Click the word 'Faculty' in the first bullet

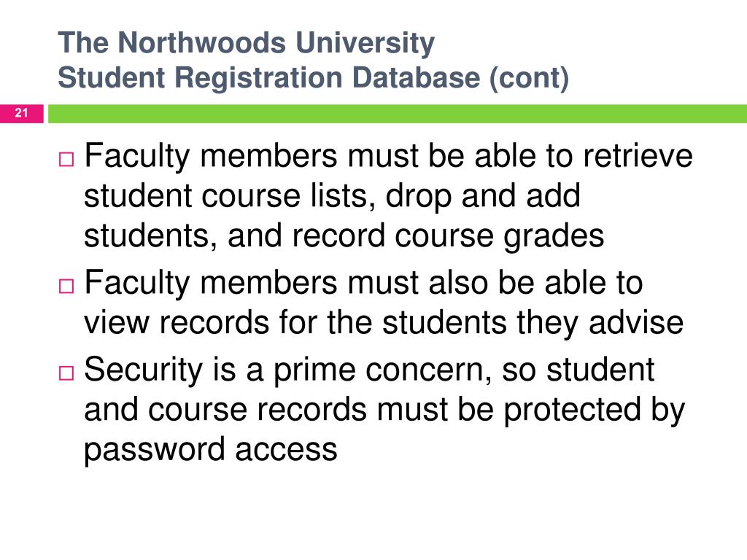coord(137,157)
